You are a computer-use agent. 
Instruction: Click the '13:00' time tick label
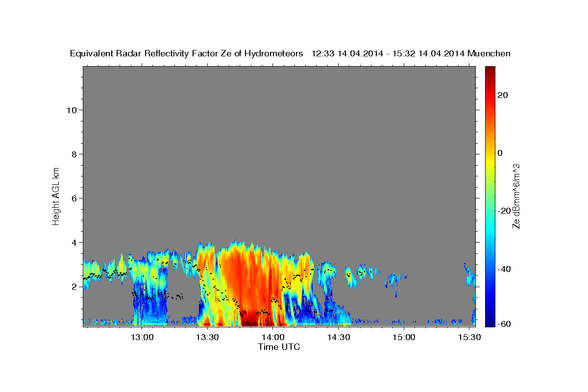click(143, 337)
